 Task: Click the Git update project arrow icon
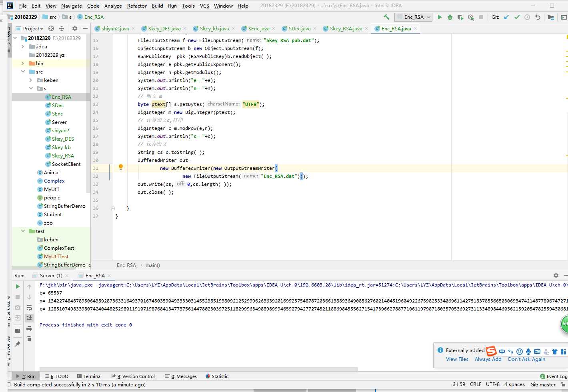(x=506, y=17)
